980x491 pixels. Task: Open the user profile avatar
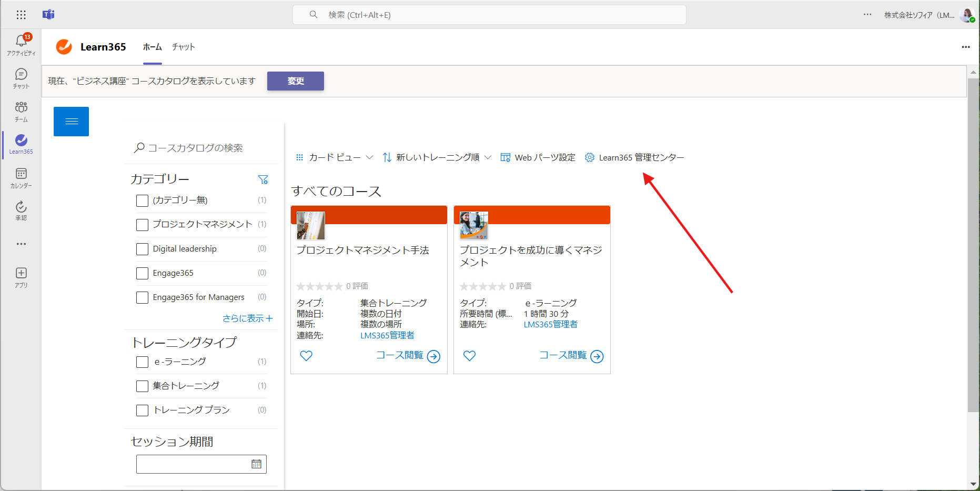[967, 15]
